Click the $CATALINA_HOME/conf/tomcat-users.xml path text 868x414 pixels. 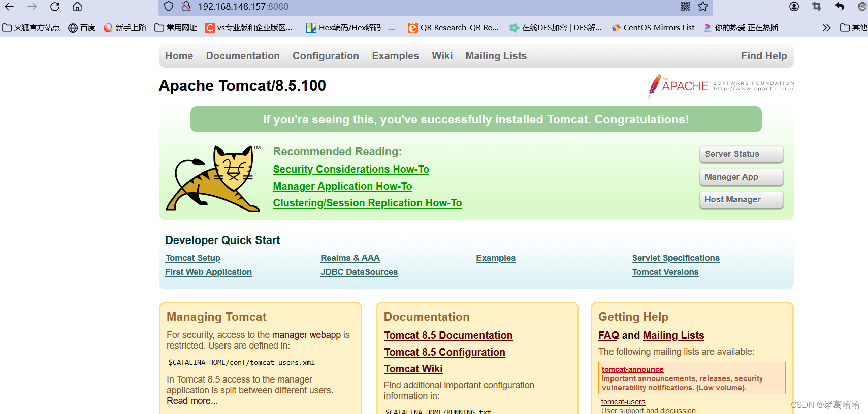pyautogui.click(x=241, y=362)
